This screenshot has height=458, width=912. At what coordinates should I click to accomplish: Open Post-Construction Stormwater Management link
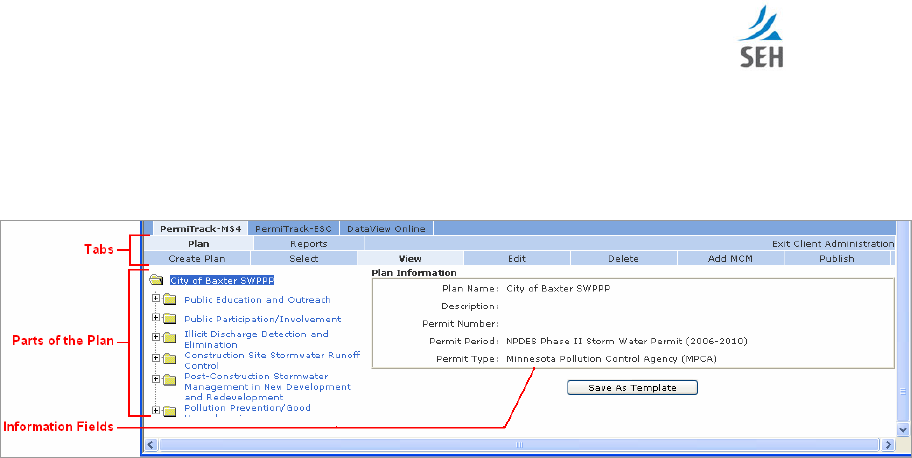tap(268, 387)
